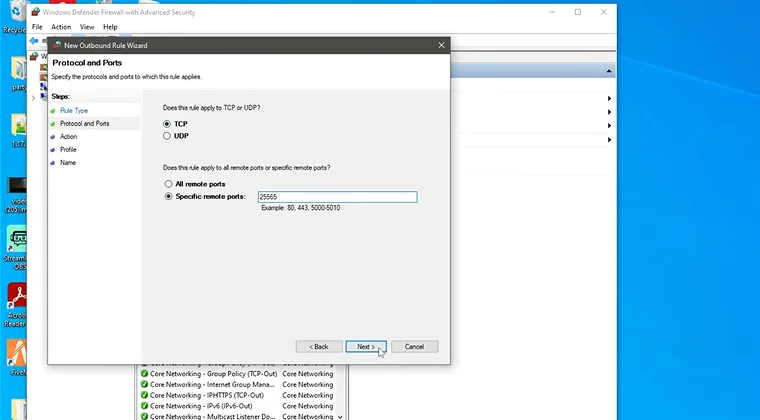Click green check icon of IPv6 (IPv6-Out) rule
Screen dimensions: 760x420
click(144, 406)
